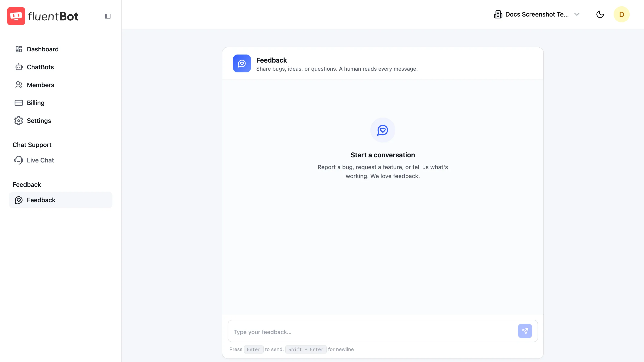This screenshot has height=362, width=644.
Task: Click the Start a conversation heart icon
Action: [383, 130]
